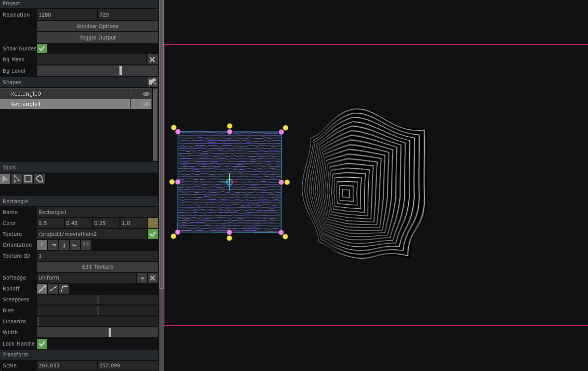Click the Edit Texture button
The width and height of the screenshot is (588, 371).
pyautogui.click(x=97, y=267)
